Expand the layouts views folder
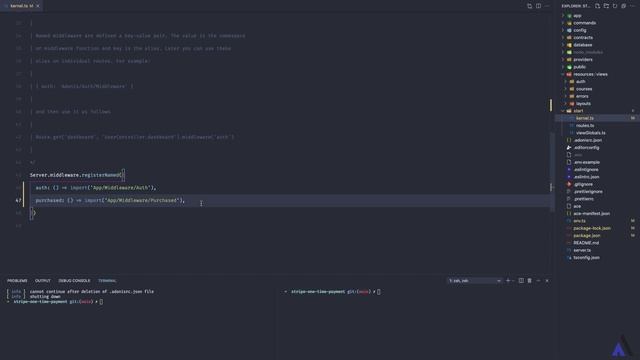This screenshot has width=640, height=360. coord(583,104)
